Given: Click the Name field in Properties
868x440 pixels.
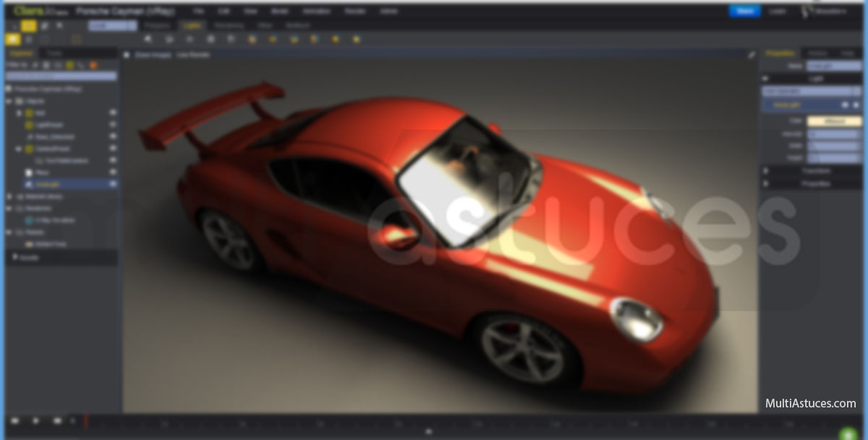Looking at the screenshot, I should tap(833, 66).
